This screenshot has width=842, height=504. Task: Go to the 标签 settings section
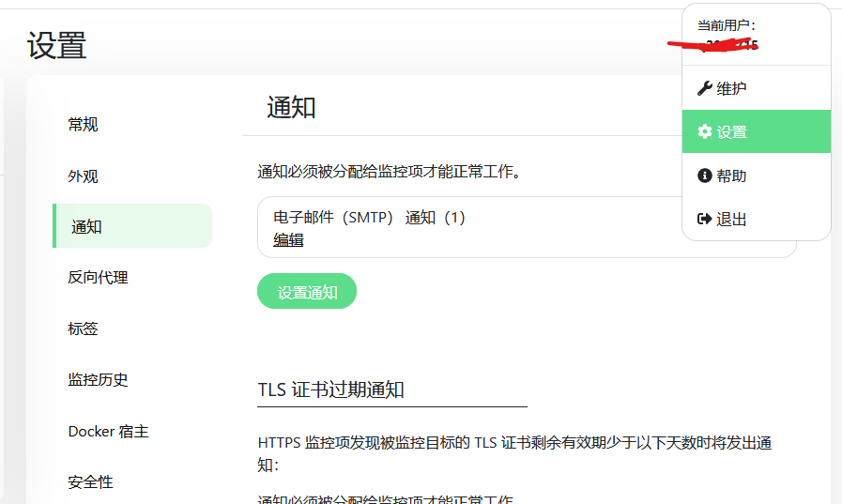coord(83,328)
